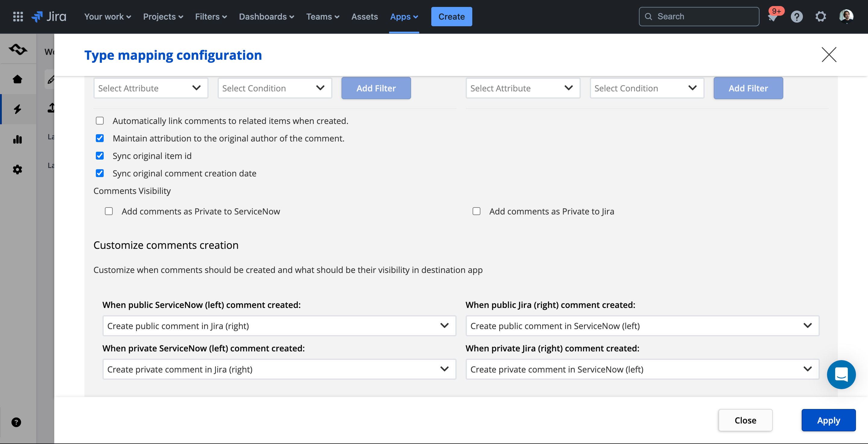
Task: Open the Apps menu
Action: click(404, 17)
